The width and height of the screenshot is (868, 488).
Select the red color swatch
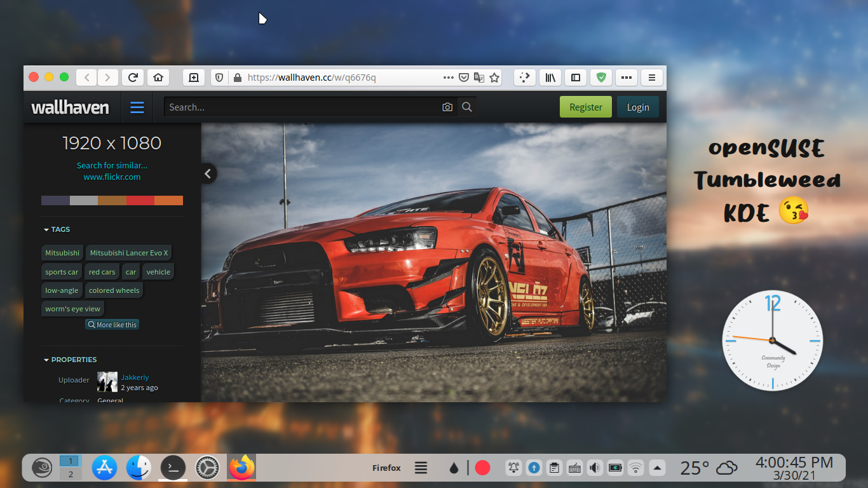pyautogui.click(x=140, y=201)
